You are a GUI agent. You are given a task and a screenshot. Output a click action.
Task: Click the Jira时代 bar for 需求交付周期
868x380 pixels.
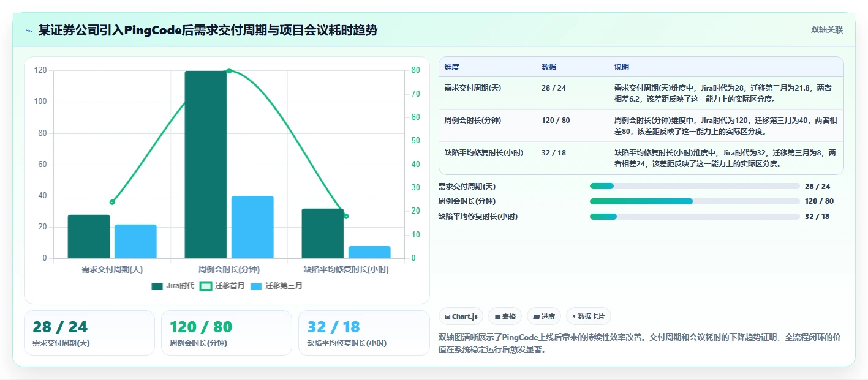click(x=89, y=236)
